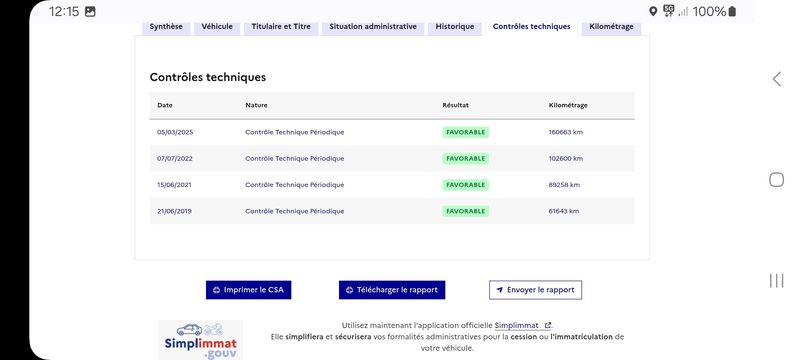Image resolution: width=800 pixels, height=360 pixels.
Task: Tap the location pin icon in status bar
Action: point(653,11)
